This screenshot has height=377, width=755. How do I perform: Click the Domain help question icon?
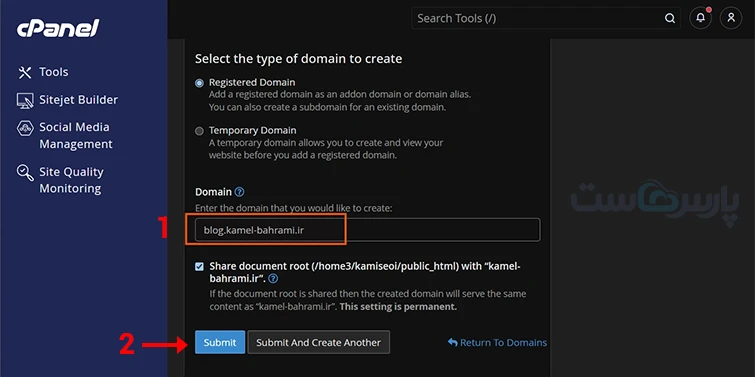[239, 192]
